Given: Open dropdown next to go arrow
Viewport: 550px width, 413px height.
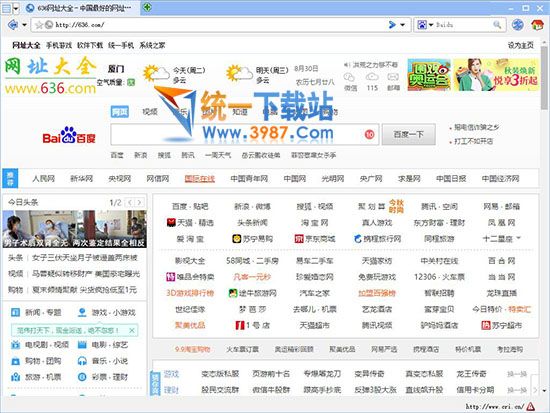Looking at the screenshot, I should [402, 25].
